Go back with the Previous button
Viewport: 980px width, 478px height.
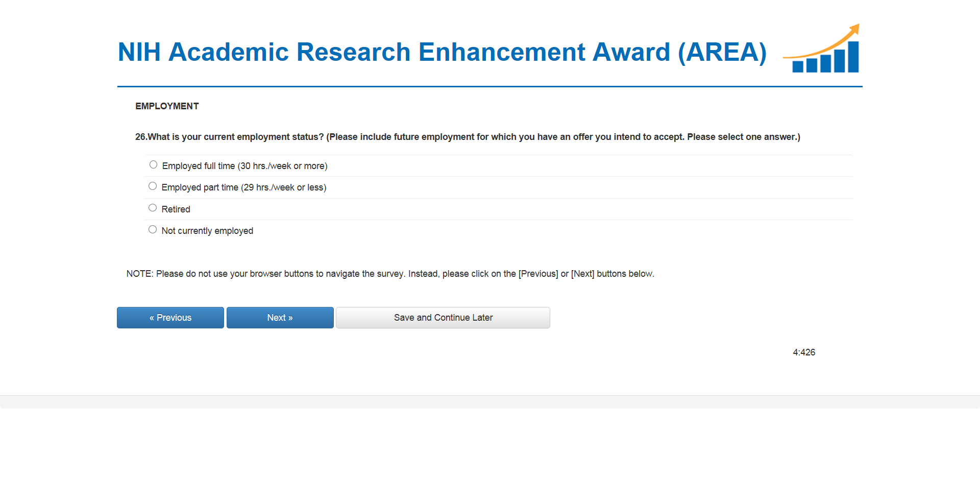[170, 318]
